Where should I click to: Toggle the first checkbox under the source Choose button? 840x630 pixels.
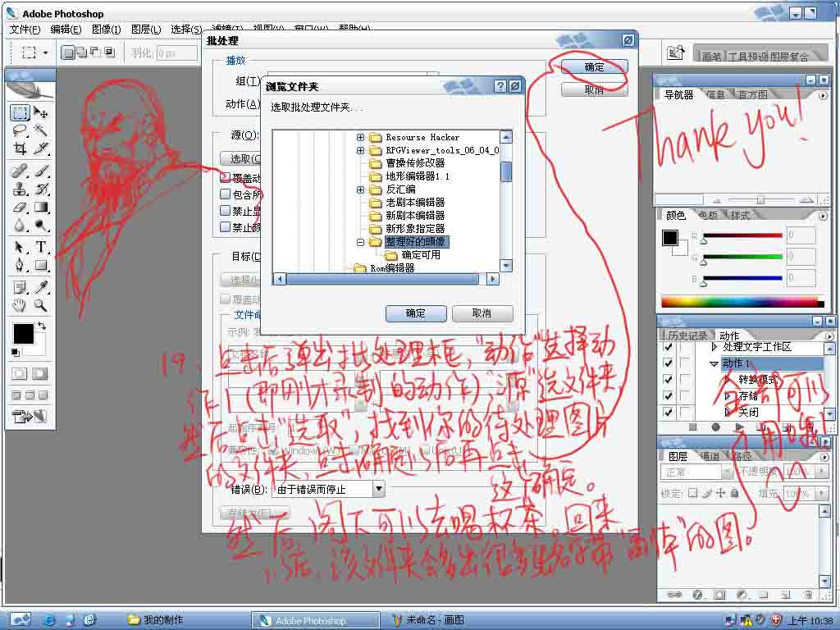[226, 177]
